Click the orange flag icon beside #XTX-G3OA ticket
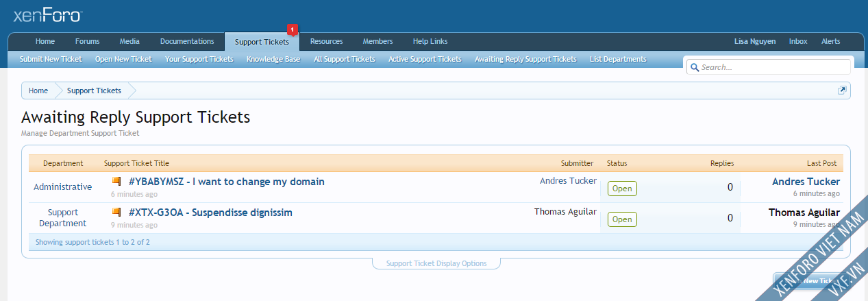The height and width of the screenshot is (301, 868). tap(116, 213)
